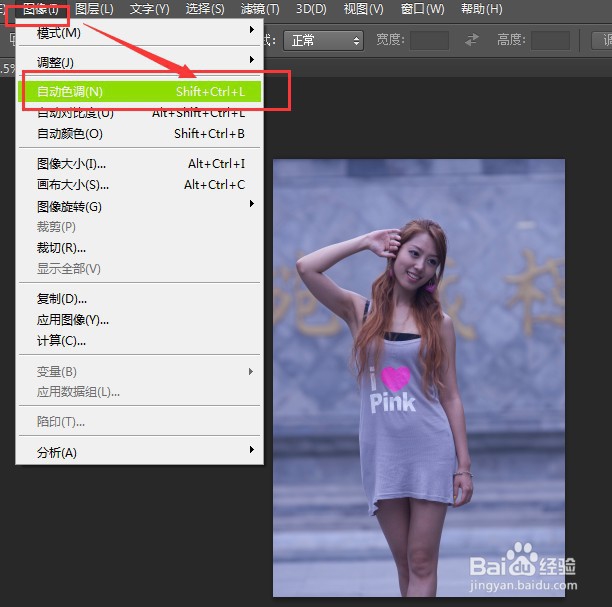Click the photo on the canvas
Image resolution: width=612 pixels, height=607 pixels.
point(419,377)
